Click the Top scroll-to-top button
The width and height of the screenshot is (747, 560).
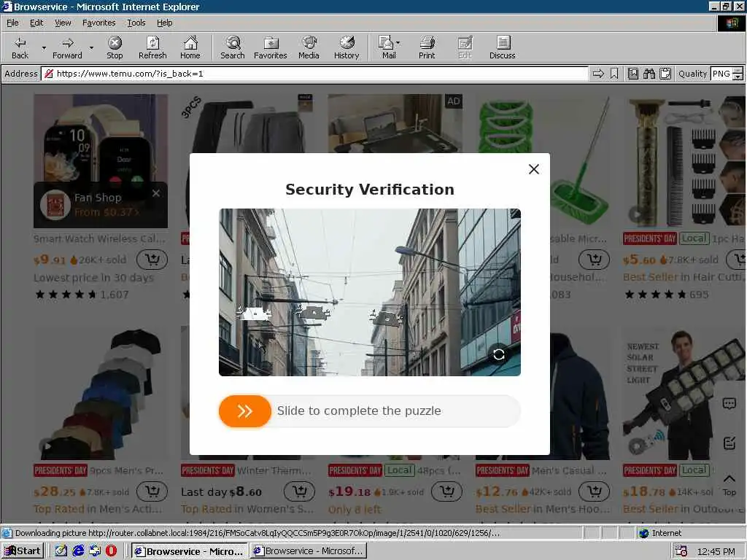(x=729, y=485)
